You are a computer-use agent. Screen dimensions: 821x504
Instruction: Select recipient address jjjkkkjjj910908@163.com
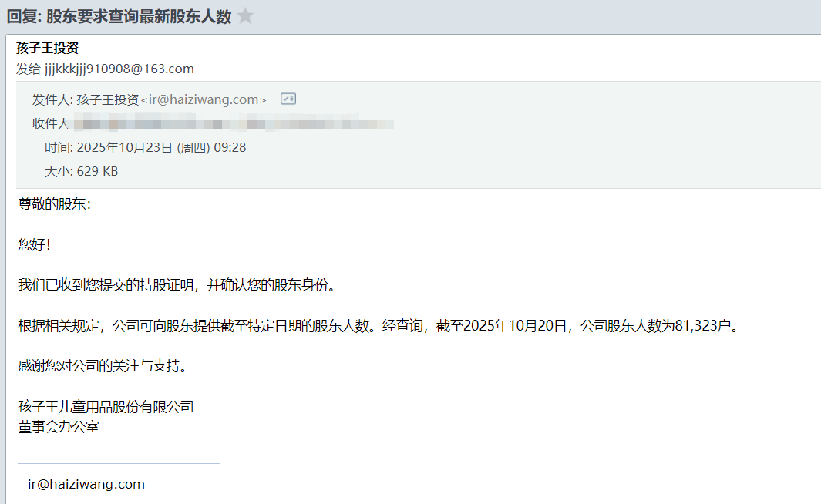pos(119,69)
